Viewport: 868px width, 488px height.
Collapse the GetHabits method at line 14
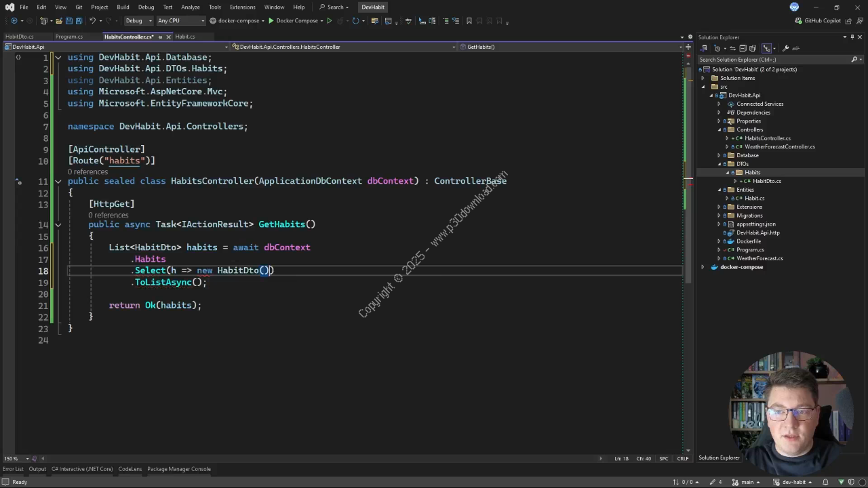point(58,225)
